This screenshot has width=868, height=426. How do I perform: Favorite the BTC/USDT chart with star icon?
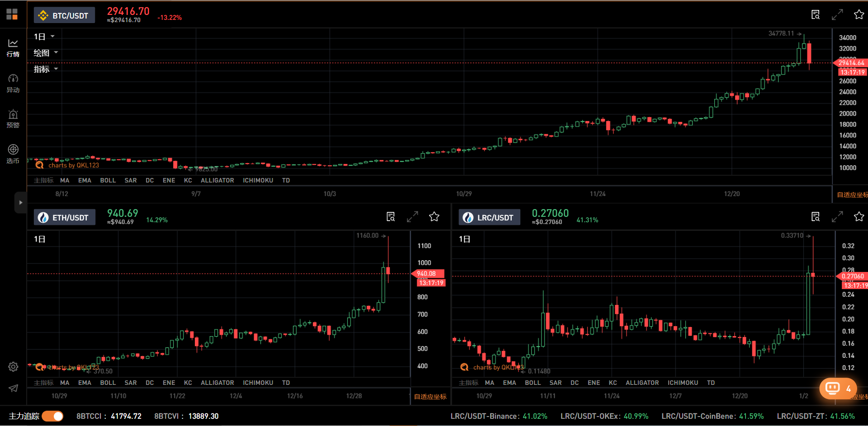click(859, 15)
